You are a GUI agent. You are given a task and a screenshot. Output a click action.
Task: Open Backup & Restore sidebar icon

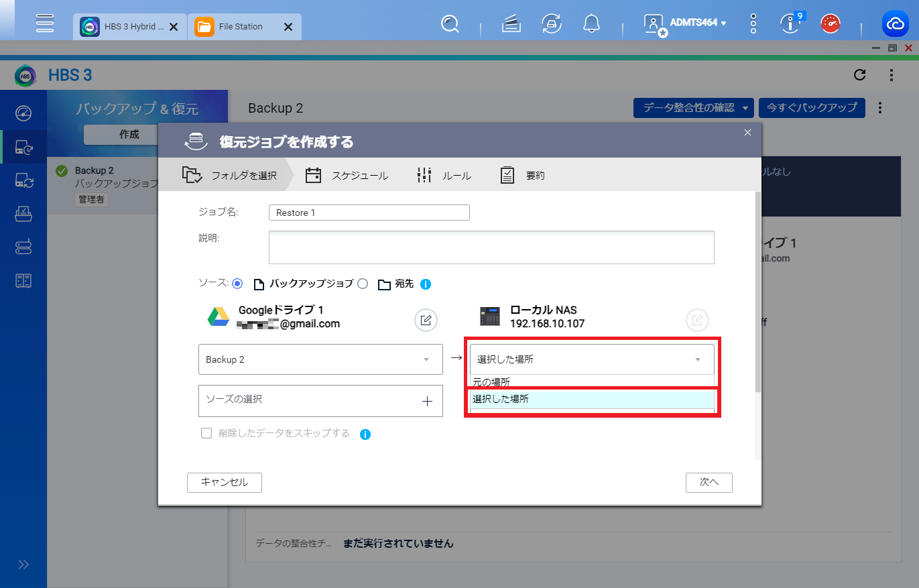pos(23,147)
